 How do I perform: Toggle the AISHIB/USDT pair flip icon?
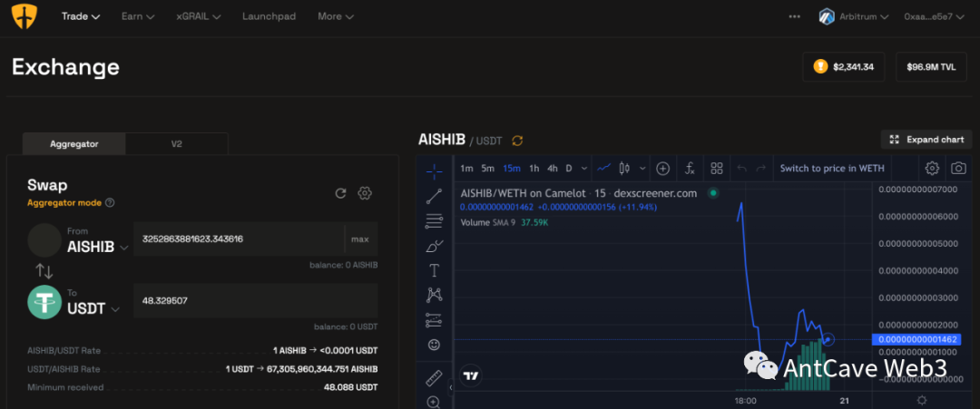point(517,141)
